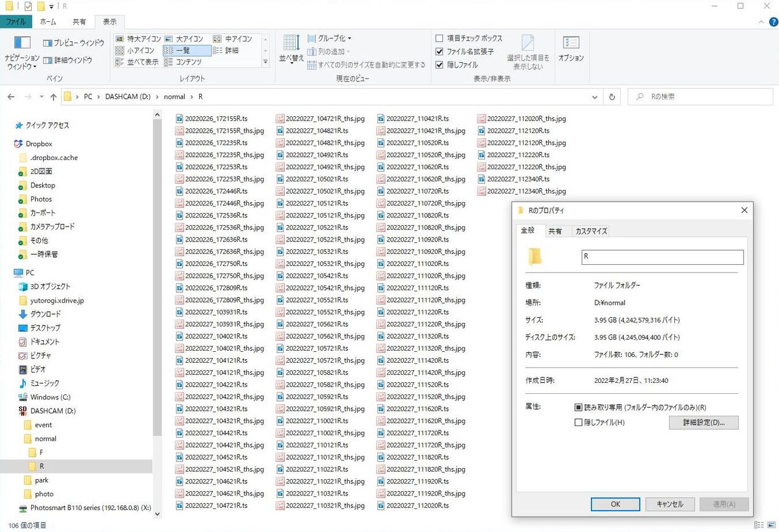
Task: Open カーポート folder in sidebar
Action: pyautogui.click(x=43, y=213)
